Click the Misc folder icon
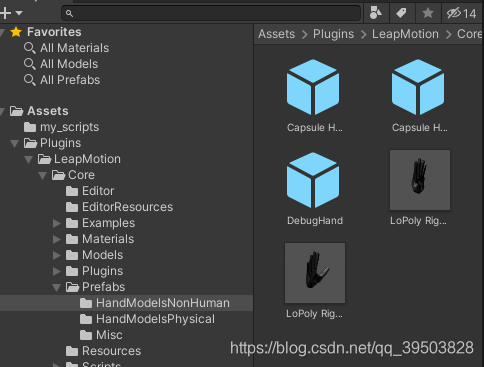This screenshot has height=367, width=484. click(86, 335)
